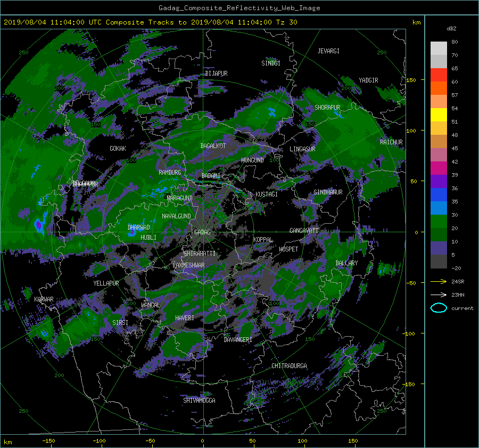Pick the yellow swatch between 54 and 51 dBZ
Image resolution: width=479 pixels, height=448 pixels.
point(439,115)
